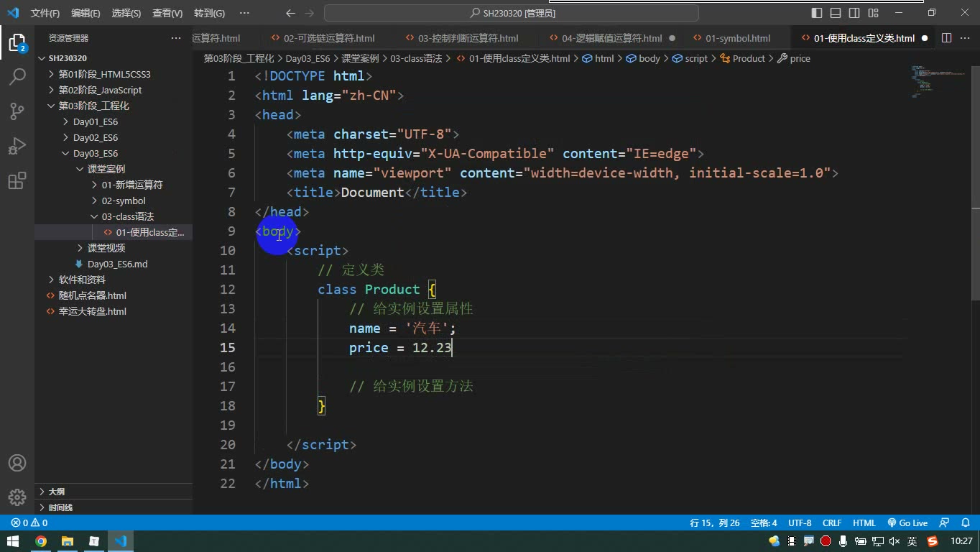Open the Extensions view
Viewport: 980px width, 552px height.
(x=17, y=180)
